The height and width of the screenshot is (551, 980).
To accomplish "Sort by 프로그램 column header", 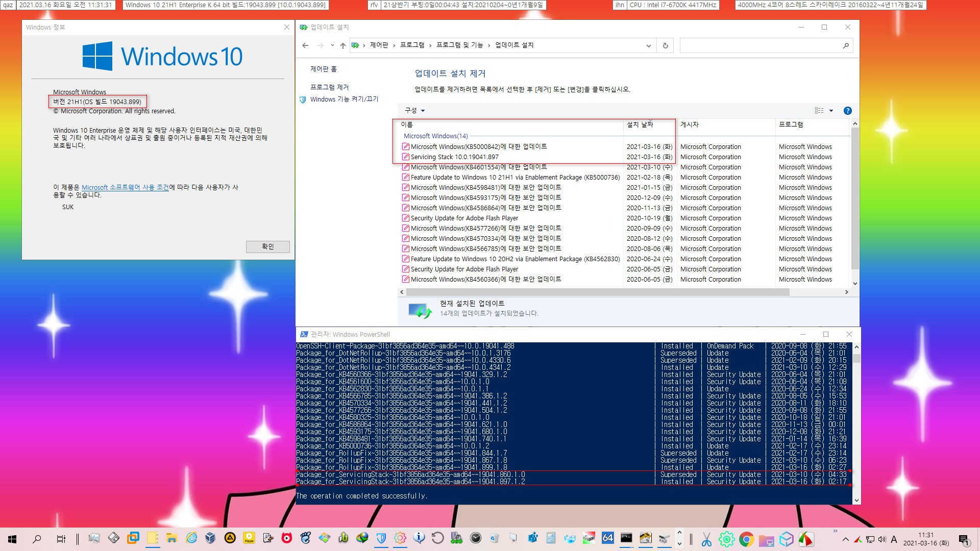I will [813, 124].
